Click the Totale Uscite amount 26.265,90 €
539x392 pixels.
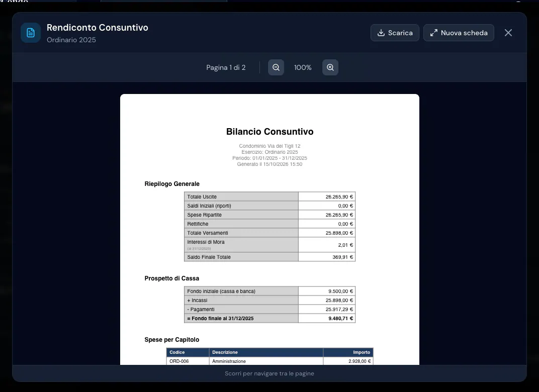pyautogui.click(x=339, y=197)
